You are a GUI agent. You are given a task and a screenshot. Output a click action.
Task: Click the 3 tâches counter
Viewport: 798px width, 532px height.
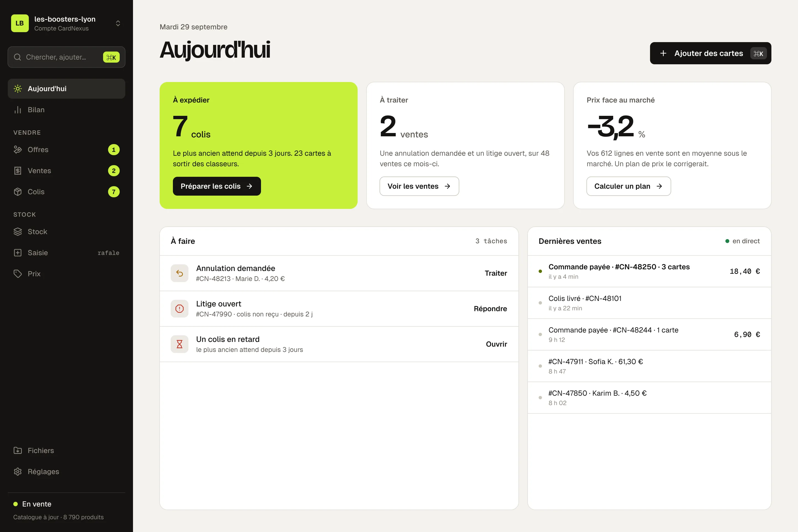(491, 241)
